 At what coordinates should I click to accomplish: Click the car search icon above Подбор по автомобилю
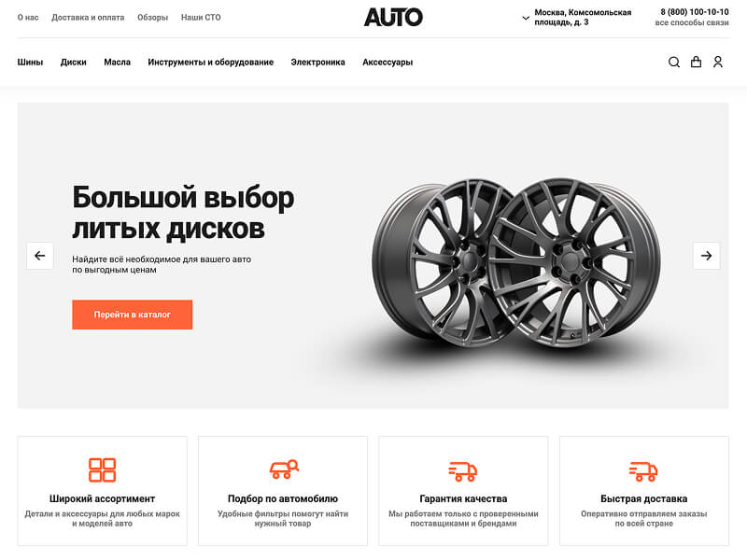coord(284,469)
